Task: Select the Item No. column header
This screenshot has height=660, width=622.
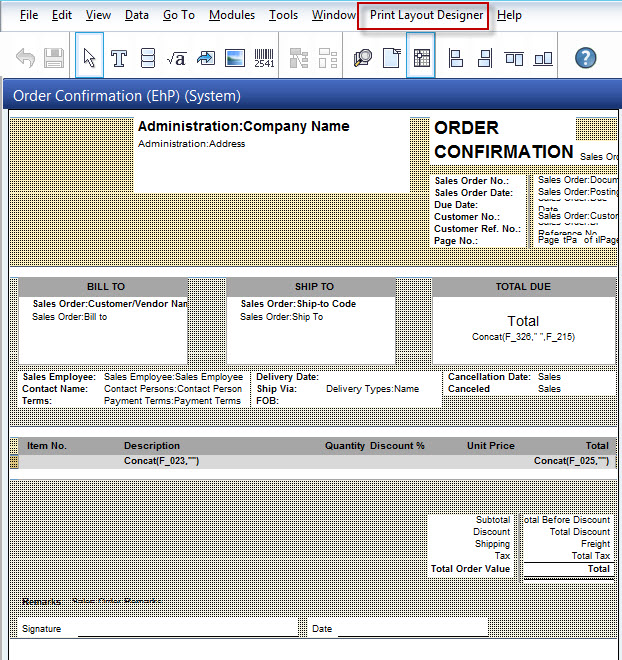Action: [47, 446]
